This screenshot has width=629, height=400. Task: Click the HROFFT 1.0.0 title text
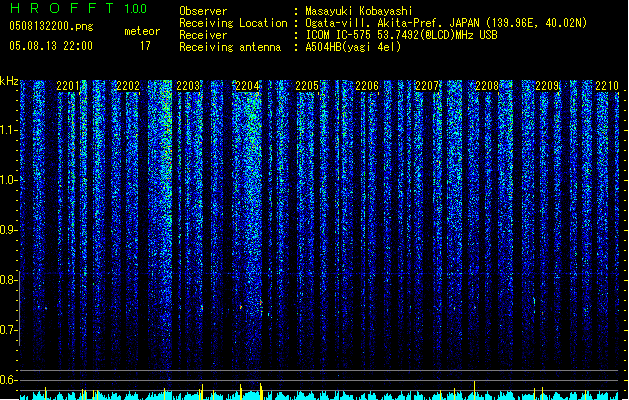coord(78,8)
